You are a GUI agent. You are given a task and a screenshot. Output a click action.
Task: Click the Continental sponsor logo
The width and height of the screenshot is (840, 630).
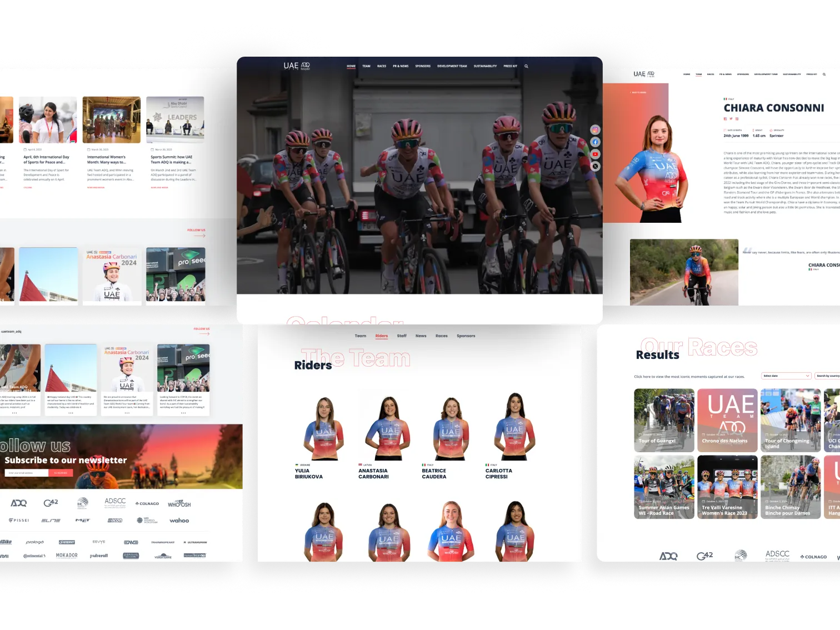click(34, 556)
